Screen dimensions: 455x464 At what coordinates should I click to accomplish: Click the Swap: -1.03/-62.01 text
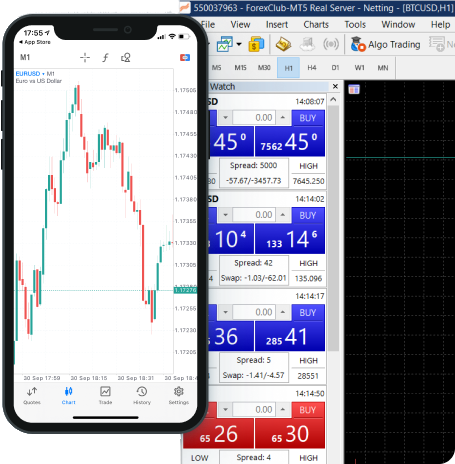pyautogui.click(x=254, y=278)
